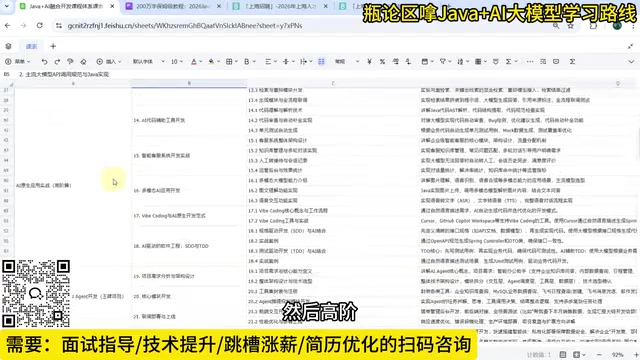
Task: Open the 默认字体 font family dropdown
Action: pos(149,62)
